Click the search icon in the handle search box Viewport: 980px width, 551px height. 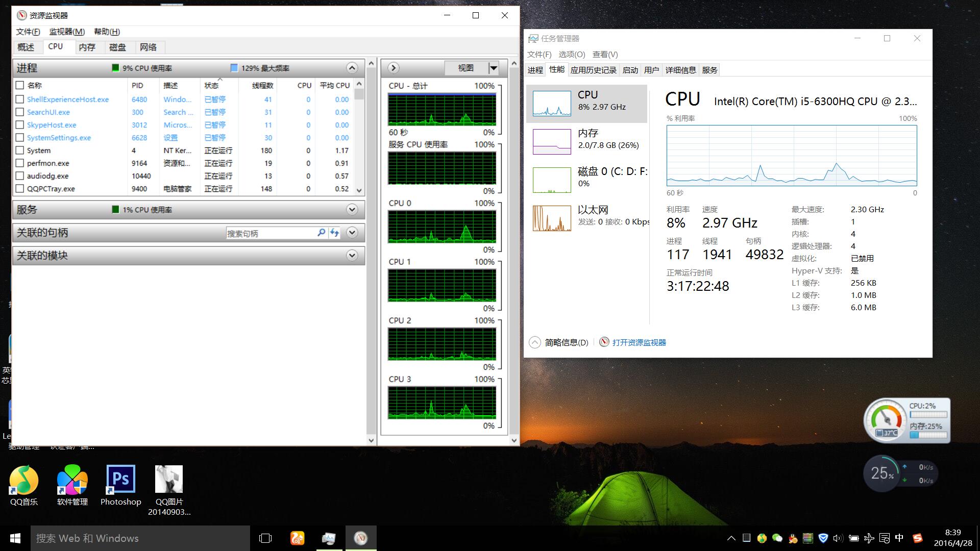[x=321, y=233]
